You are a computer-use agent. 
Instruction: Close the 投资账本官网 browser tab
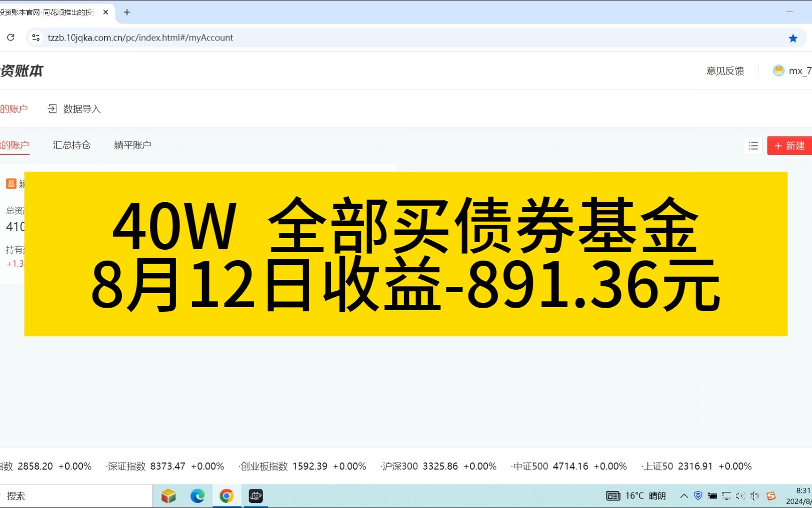tap(106, 12)
